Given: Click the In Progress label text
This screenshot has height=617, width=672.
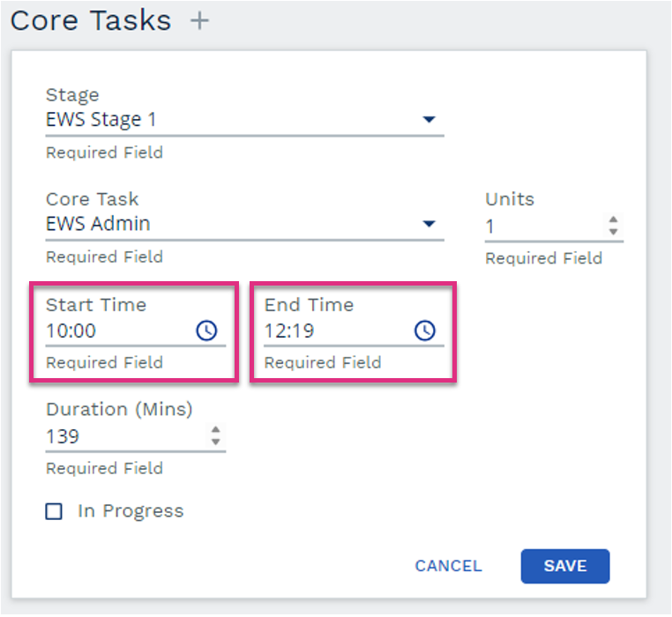Looking at the screenshot, I should [x=131, y=511].
